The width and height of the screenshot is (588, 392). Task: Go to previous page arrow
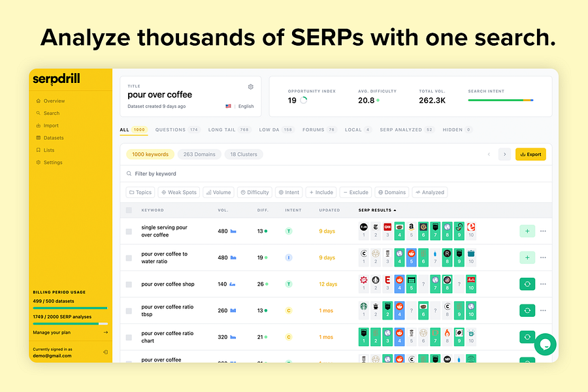(489, 154)
